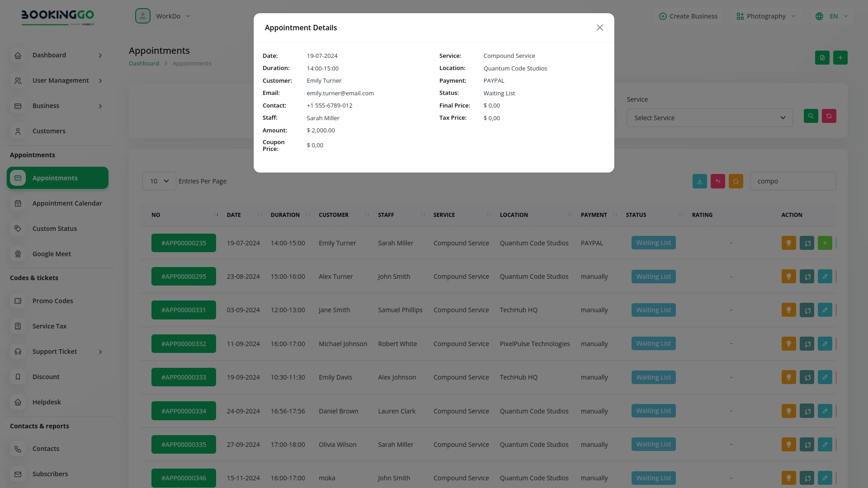868x488 pixels.
Task: Open the Google Meet section in the sidebar
Action: [51, 253]
